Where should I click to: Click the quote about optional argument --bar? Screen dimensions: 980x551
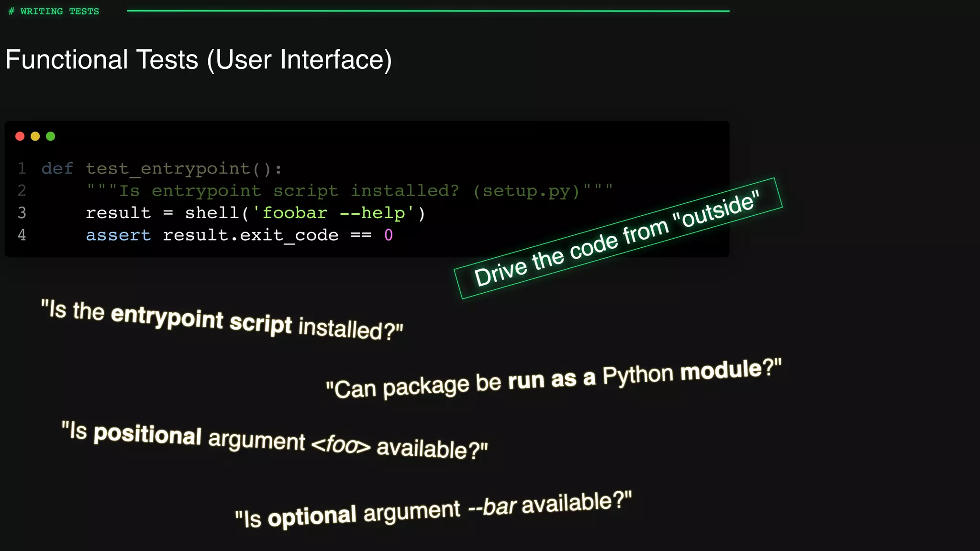434,509
